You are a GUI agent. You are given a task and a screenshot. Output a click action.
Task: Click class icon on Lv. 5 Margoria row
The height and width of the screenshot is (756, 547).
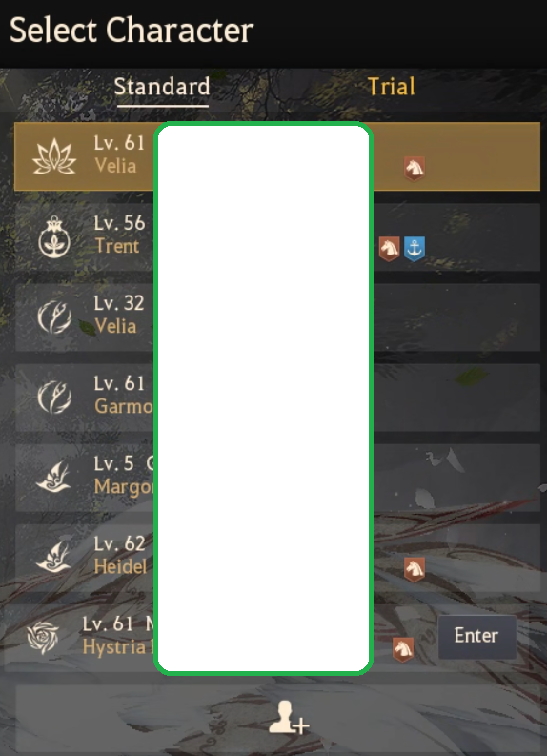pyautogui.click(x=54, y=477)
